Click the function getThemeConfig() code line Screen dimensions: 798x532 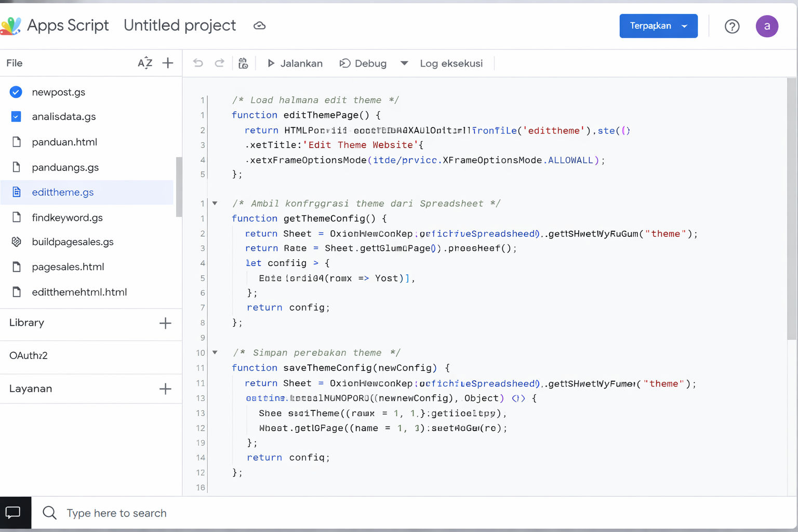(309, 218)
